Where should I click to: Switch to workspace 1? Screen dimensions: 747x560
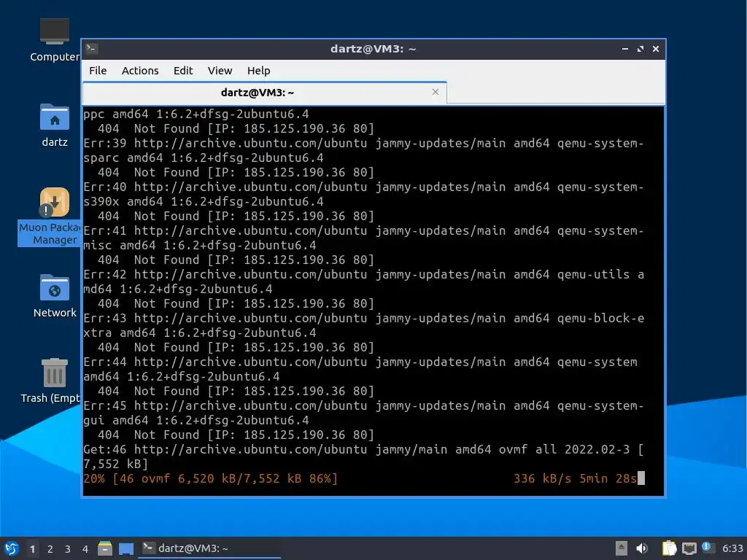32,549
